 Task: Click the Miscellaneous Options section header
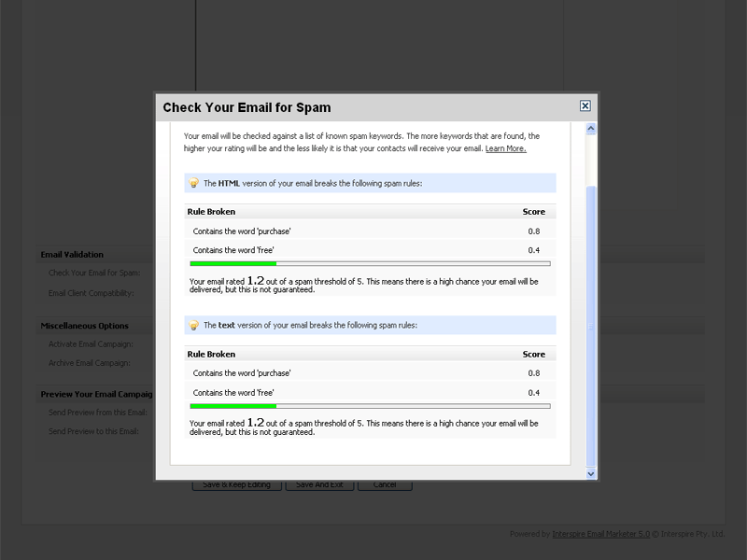[x=85, y=326]
